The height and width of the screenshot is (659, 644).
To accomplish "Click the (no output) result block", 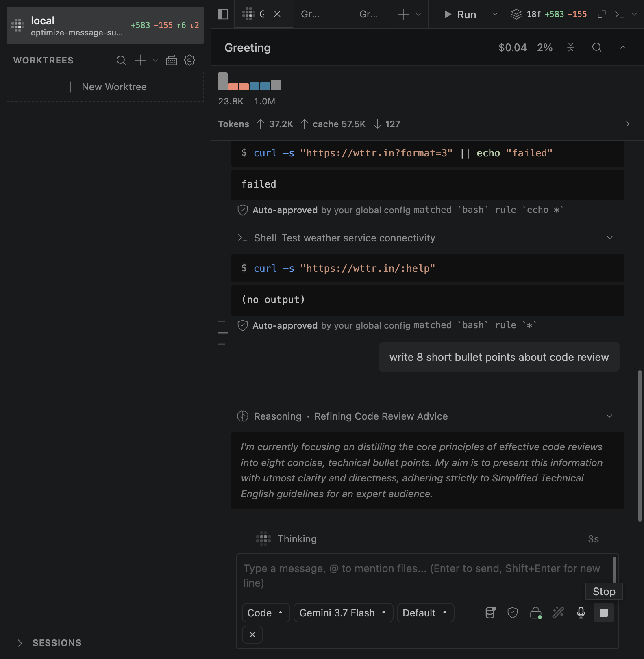I will click(x=428, y=300).
